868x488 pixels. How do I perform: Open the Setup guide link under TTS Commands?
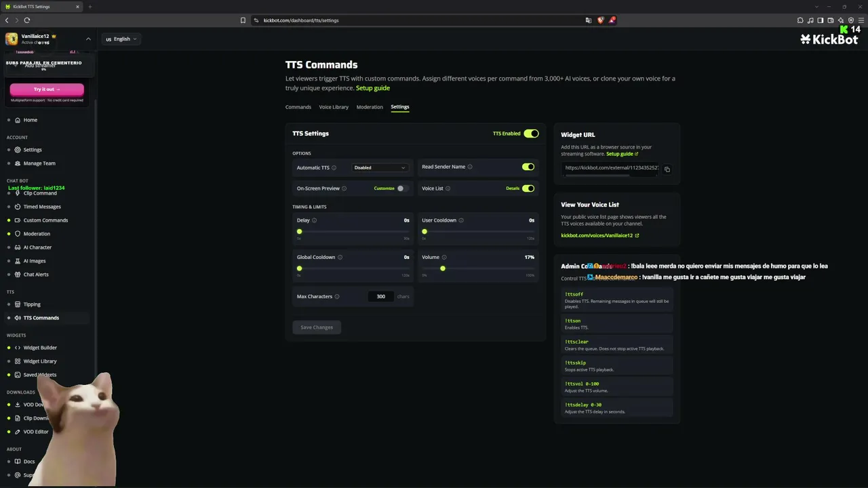point(373,88)
